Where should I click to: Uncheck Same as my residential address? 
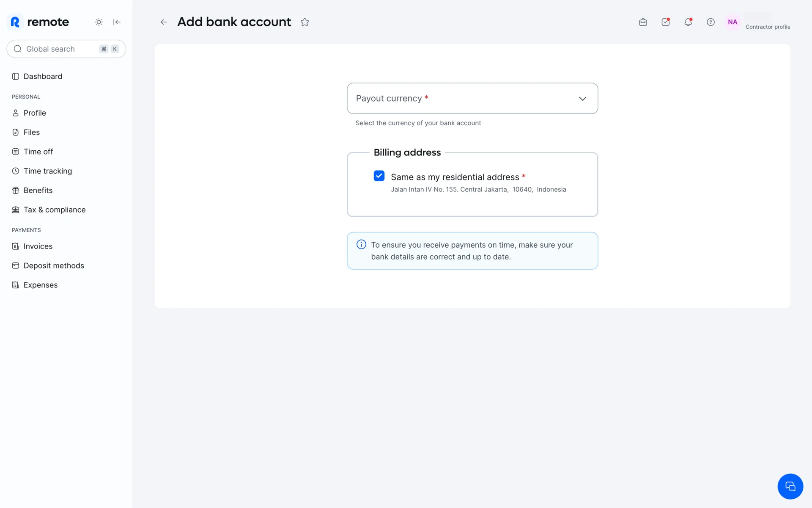pos(379,176)
